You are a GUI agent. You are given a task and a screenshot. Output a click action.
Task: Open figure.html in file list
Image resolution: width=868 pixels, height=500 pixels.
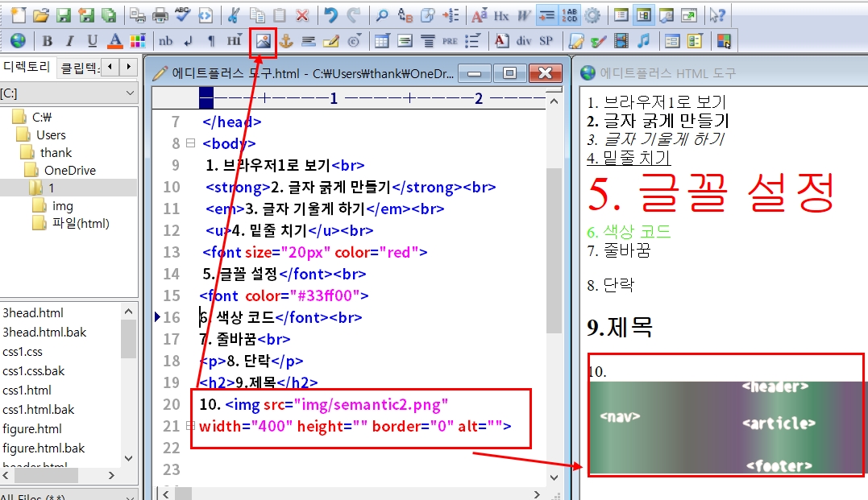[32, 429]
